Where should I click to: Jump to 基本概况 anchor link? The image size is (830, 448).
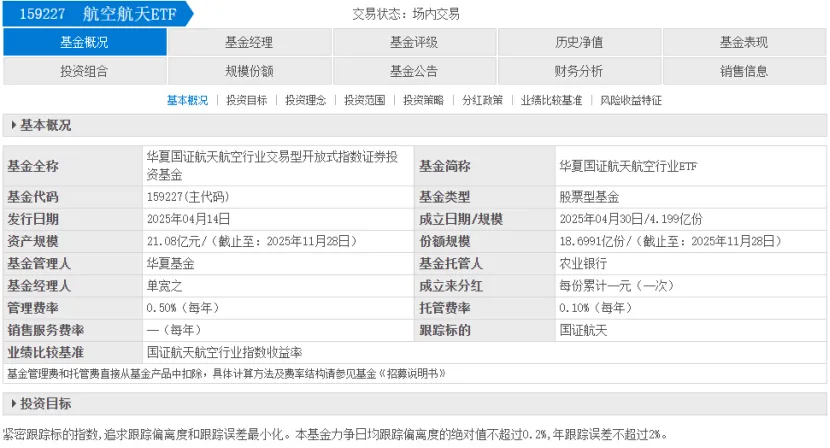pyautogui.click(x=187, y=100)
